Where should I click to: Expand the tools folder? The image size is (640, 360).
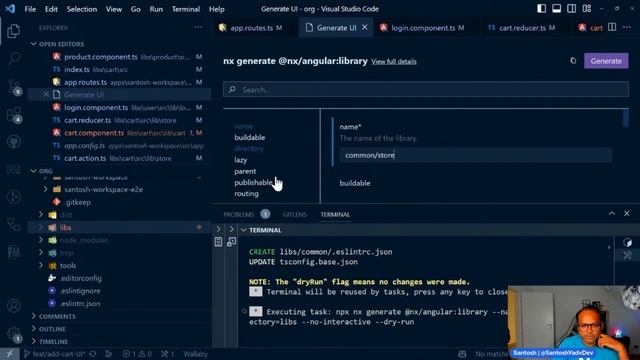[41, 265]
